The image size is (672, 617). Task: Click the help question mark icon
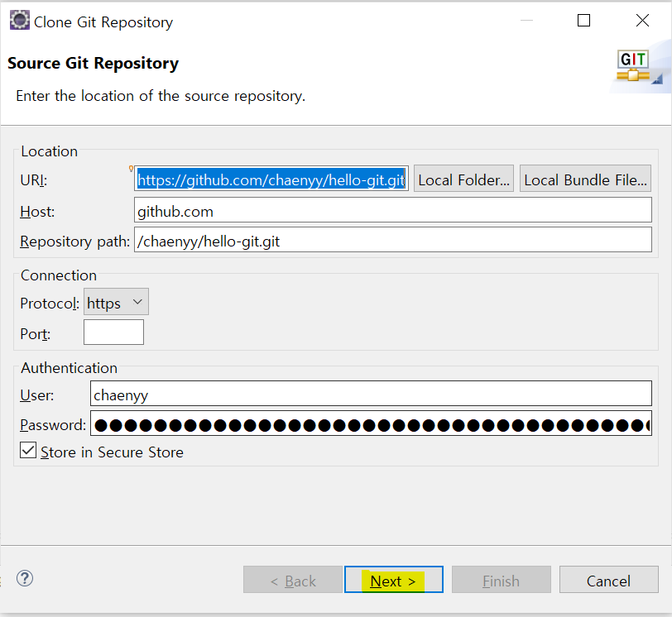point(25,578)
